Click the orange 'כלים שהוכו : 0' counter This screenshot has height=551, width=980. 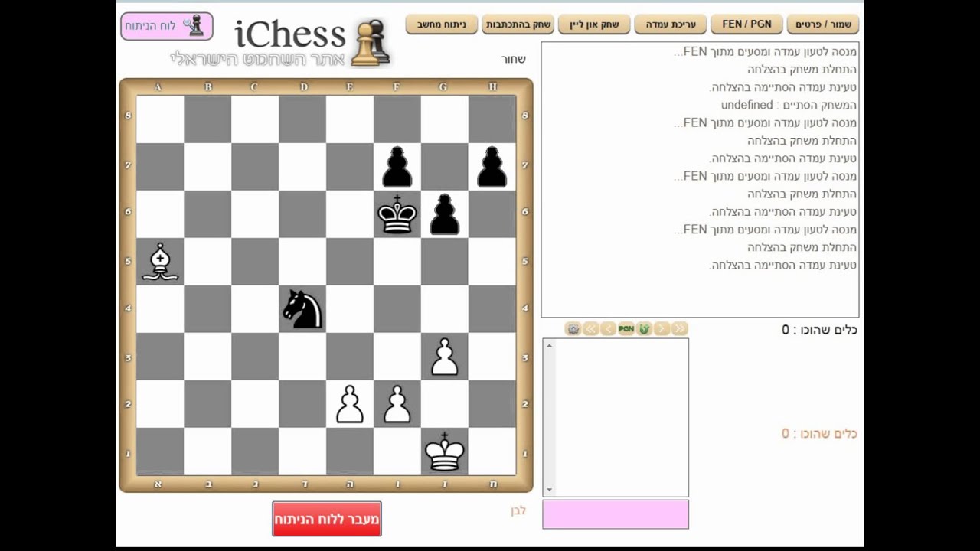[819, 434]
